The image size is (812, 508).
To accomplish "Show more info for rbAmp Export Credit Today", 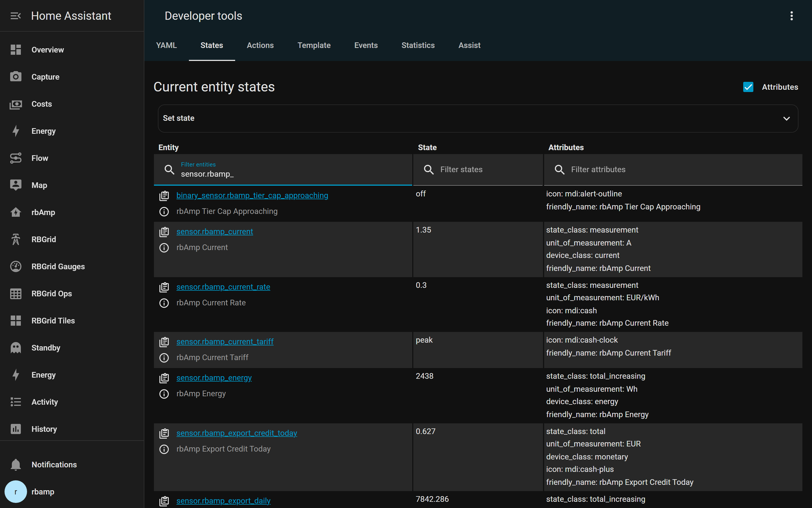I will point(164,449).
